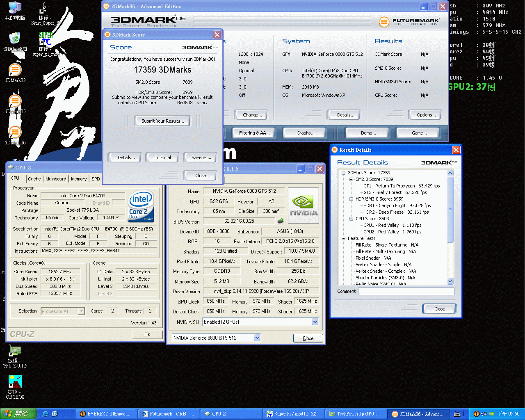Viewport: 525px width, 420px height.
Task: Switch to CPU-Z taskbar item
Action: click(x=231, y=414)
